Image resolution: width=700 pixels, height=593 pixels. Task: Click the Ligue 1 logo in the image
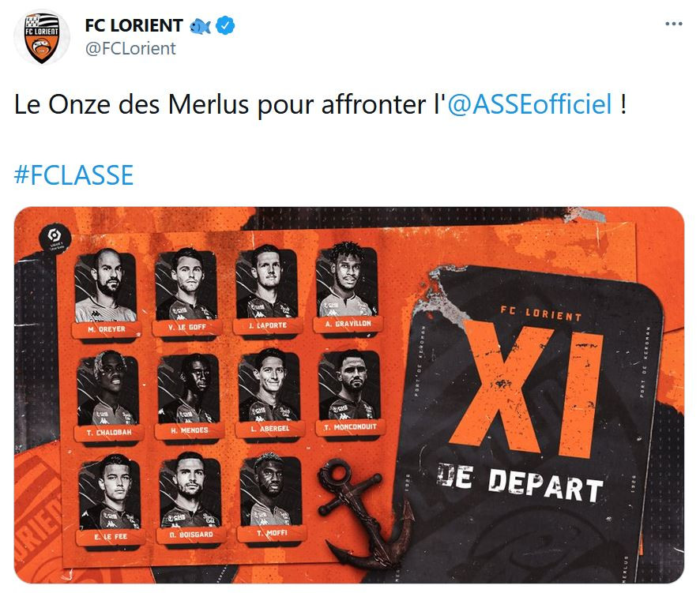point(55,238)
